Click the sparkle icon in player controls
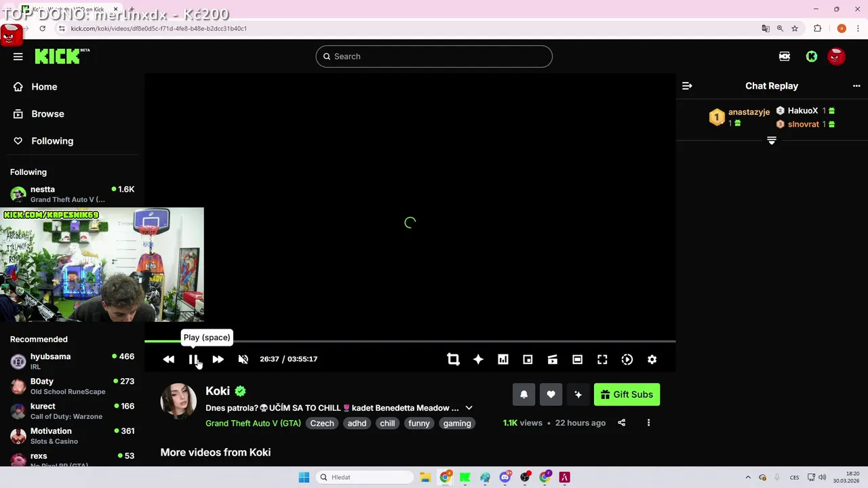Viewport: 868px width, 488px height. coord(478,359)
